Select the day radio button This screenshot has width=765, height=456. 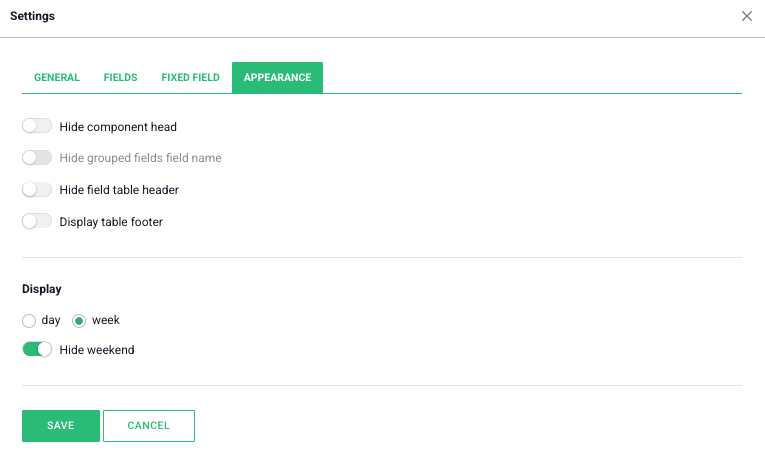click(x=29, y=321)
